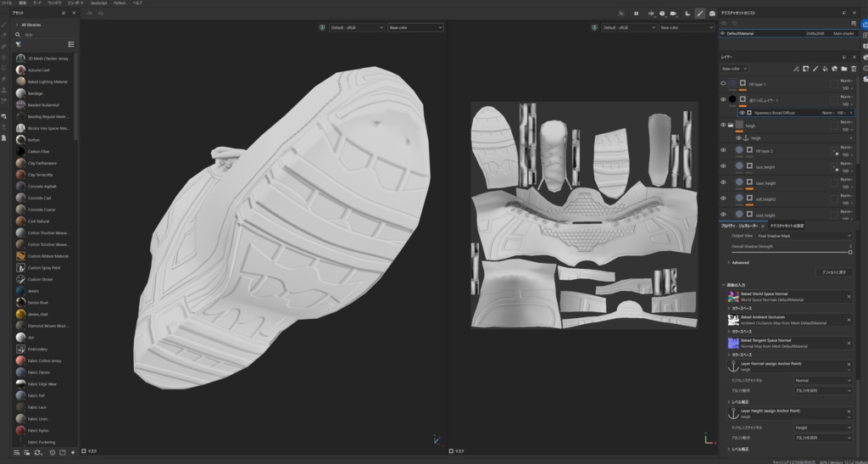Screen dimensions: 868x464
Task: Click the assets search magnifier icon
Action: click(x=18, y=34)
